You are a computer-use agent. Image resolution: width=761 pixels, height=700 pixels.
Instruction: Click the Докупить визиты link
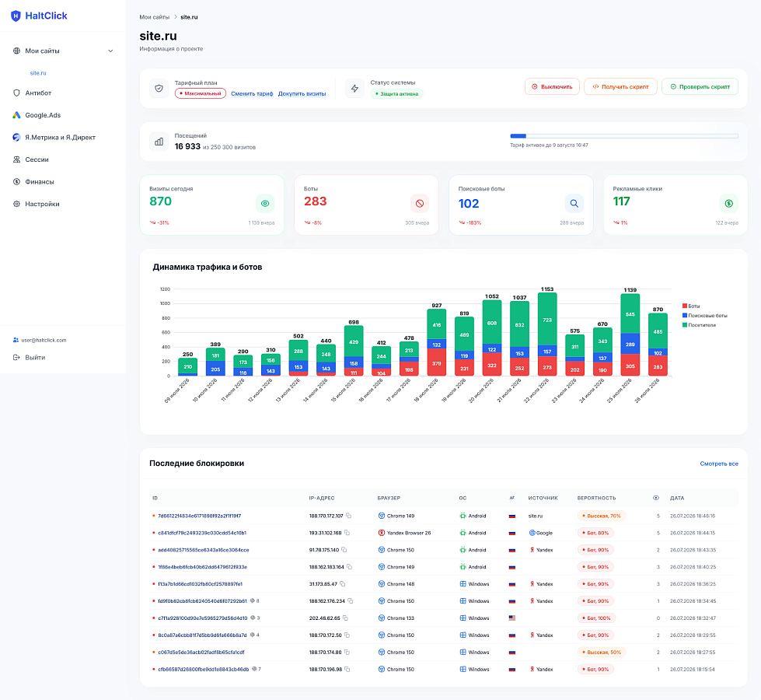coord(302,94)
